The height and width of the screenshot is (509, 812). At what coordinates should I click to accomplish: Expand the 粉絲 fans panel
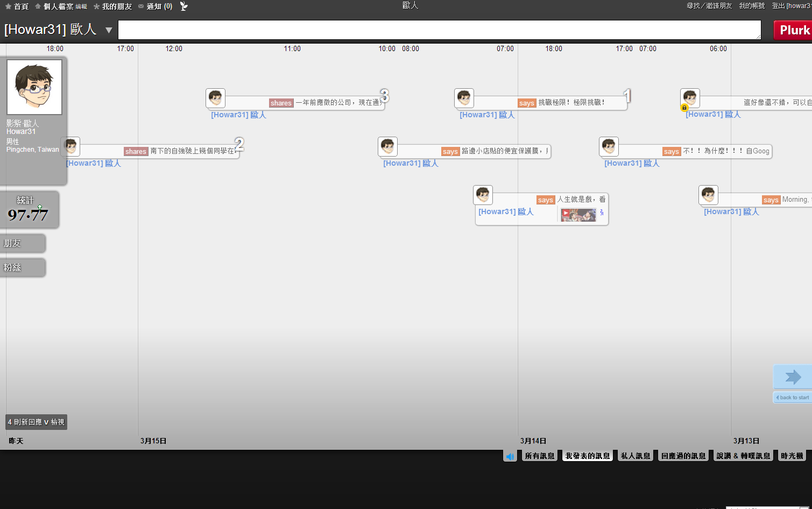(x=23, y=267)
